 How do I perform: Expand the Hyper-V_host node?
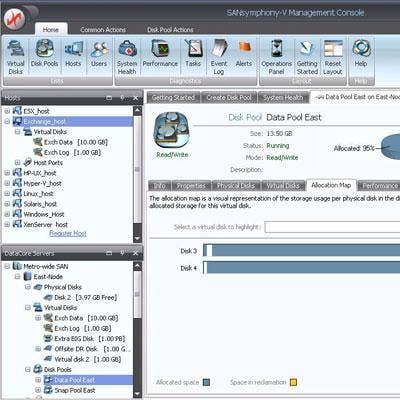click(7, 183)
